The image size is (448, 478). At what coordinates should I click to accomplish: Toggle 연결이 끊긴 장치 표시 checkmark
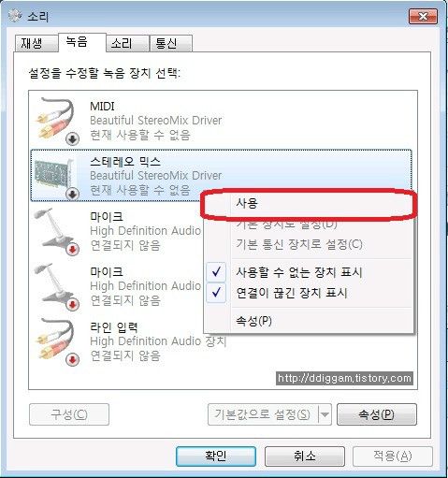(216, 293)
